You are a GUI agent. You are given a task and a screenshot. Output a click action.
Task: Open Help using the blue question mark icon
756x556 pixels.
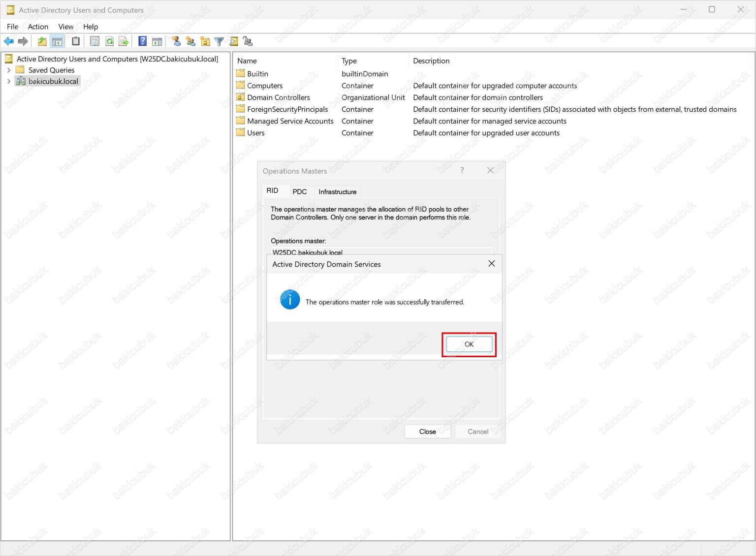tap(141, 41)
